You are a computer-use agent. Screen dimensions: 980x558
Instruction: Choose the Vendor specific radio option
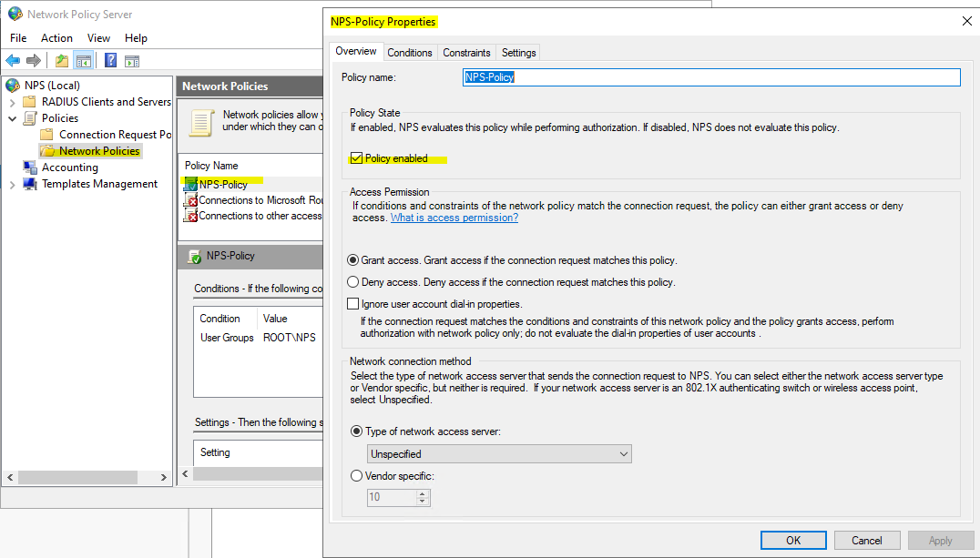click(355, 476)
